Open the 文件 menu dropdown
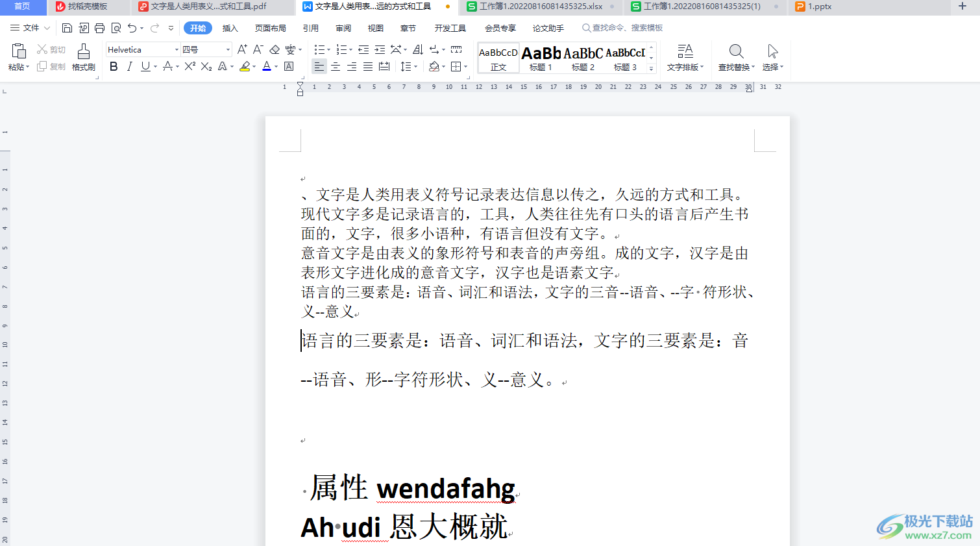 (31, 28)
